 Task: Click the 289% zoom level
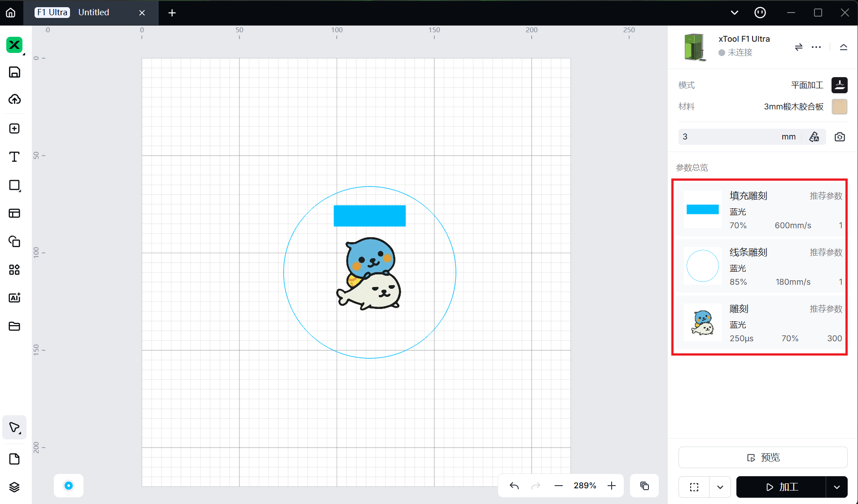pyautogui.click(x=585, y=486)
